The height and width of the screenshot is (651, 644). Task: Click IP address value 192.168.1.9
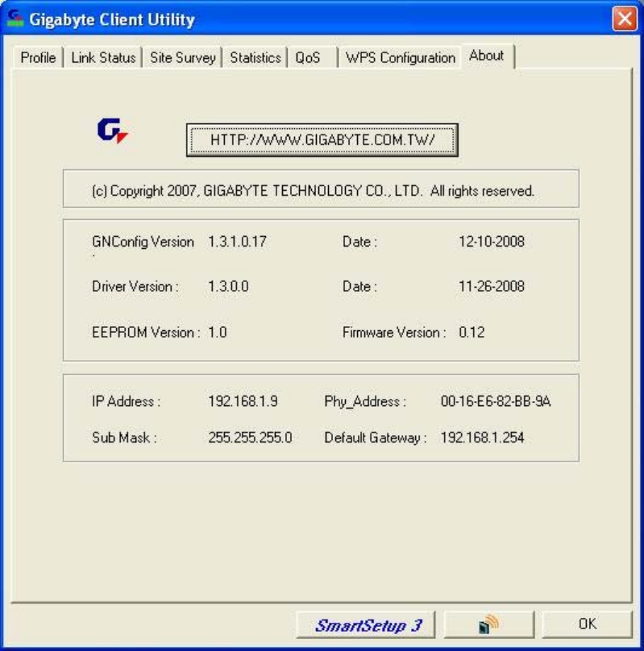(x=243, y=401)
